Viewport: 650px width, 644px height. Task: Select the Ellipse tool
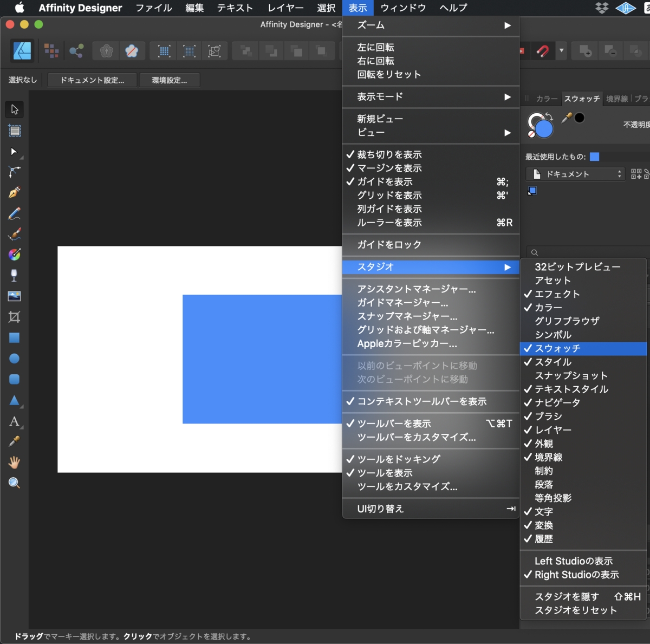click(x=15, y=359)
